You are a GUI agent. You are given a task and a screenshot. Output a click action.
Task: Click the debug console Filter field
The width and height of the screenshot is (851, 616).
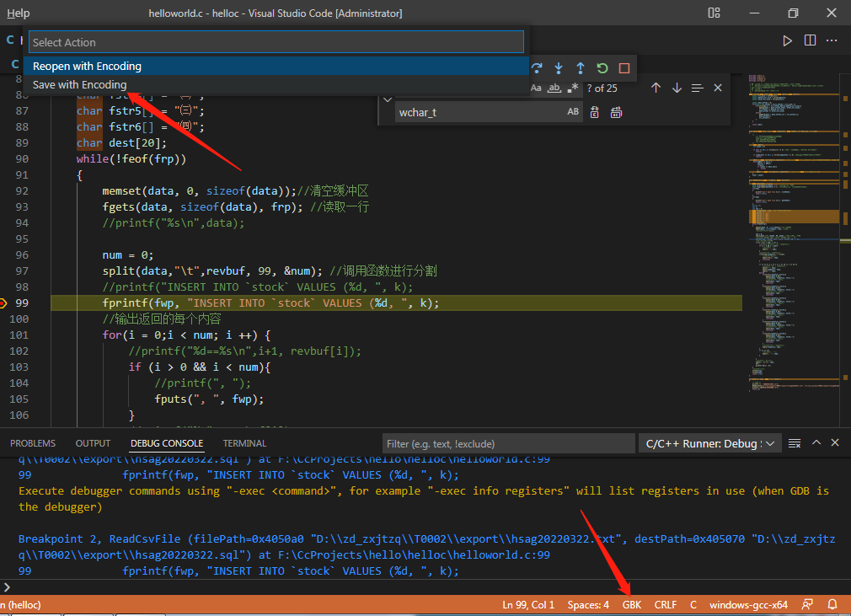pos(508,443)
